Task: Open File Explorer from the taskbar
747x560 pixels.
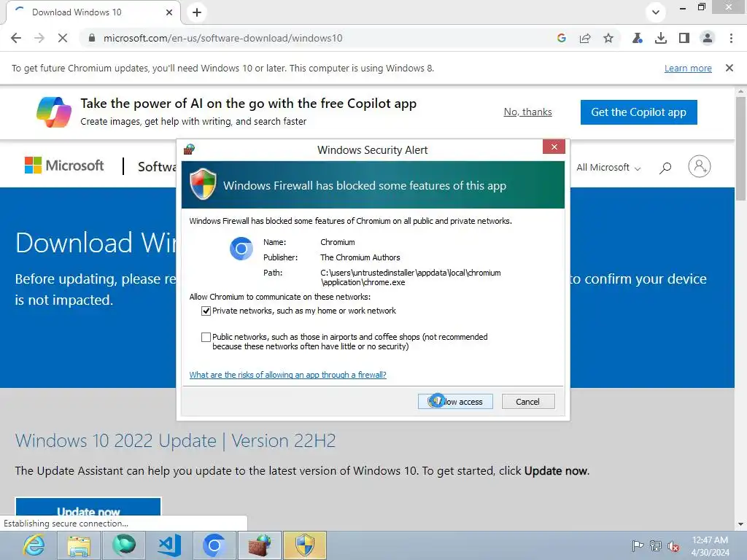Action: click(x=79, y=545)
